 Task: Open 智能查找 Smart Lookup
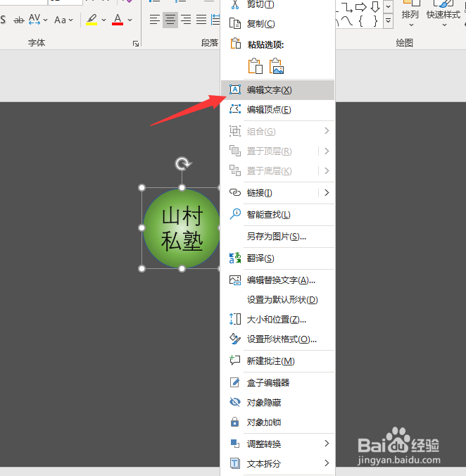[277, 215]
